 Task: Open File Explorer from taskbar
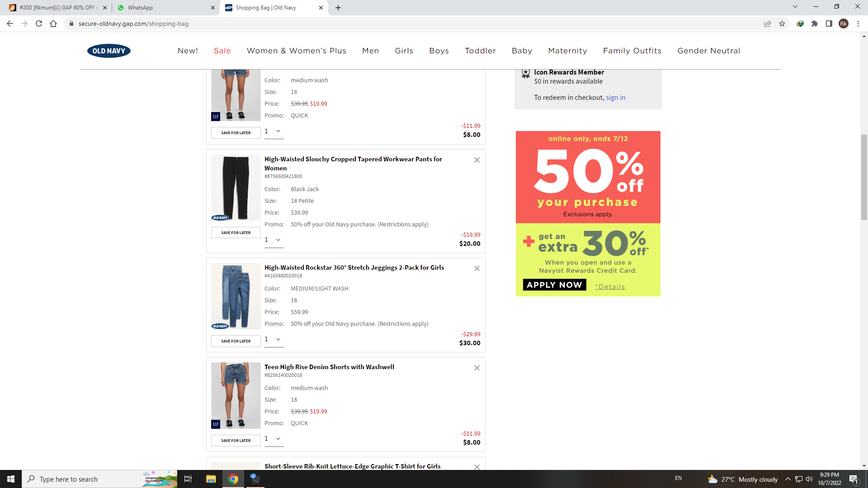coord(211,479)
